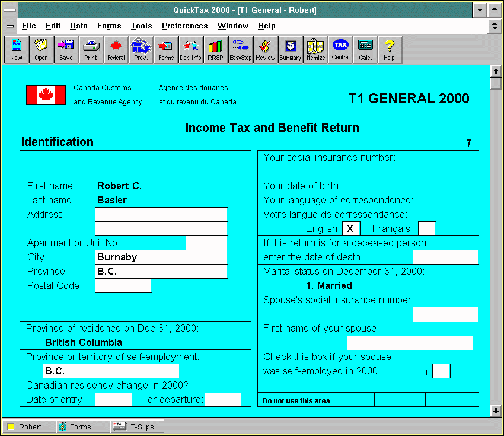Click the first Address line field
This screenshot has width=504, height=436.
pos(161,215)
